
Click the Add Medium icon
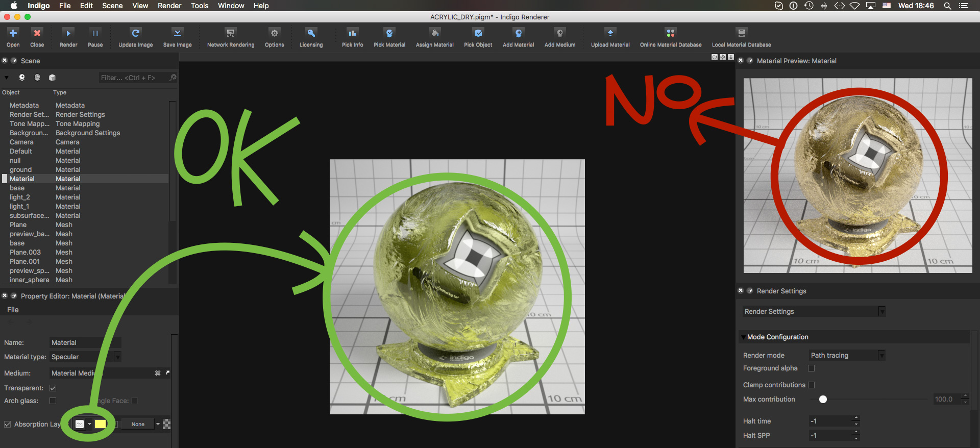[560, 33]
